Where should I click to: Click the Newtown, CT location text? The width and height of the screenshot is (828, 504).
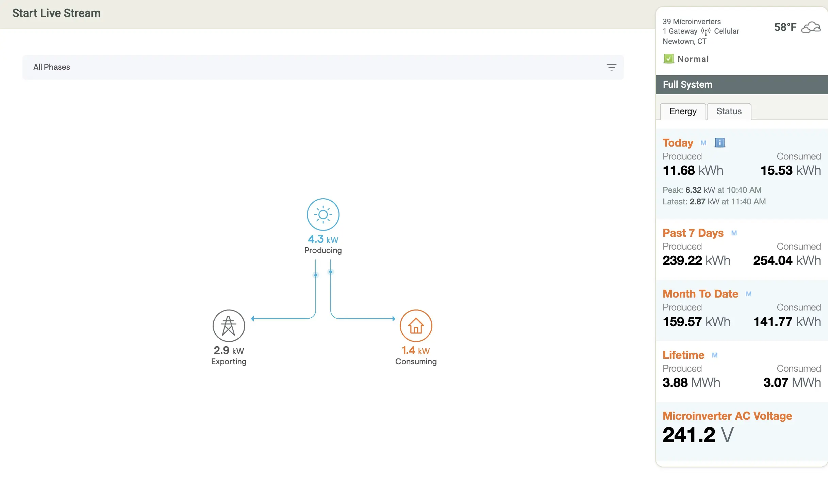coord(684,41)
